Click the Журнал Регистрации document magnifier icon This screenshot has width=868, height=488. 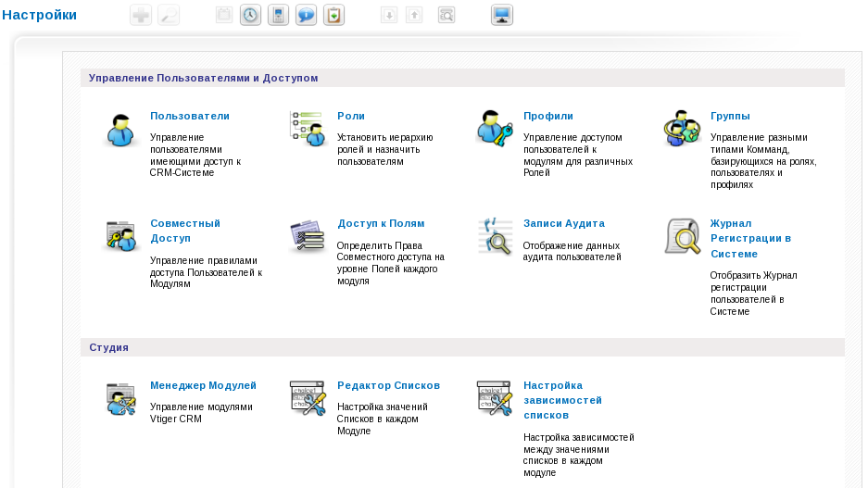pyautogui.click(x=682, y=236)
